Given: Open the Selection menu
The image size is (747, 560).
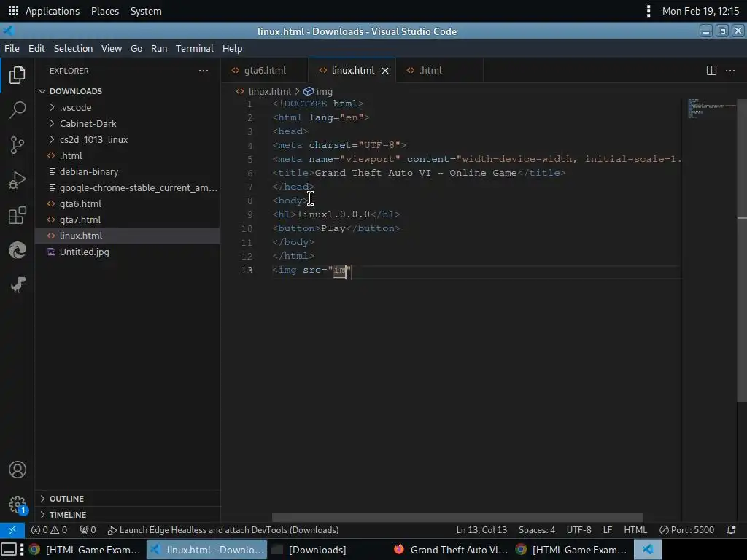Looking at the screenshot, I should pyautogui.click(x=73, y=49).
